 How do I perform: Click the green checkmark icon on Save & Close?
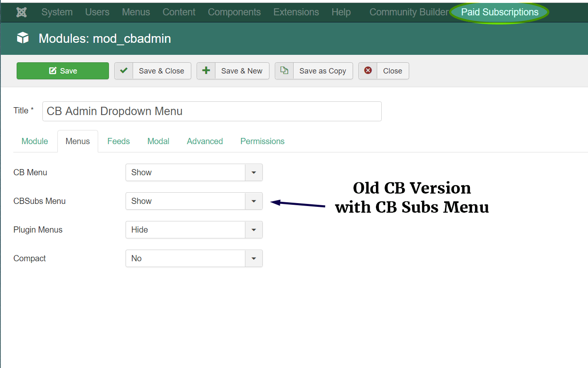coord(124,71)
